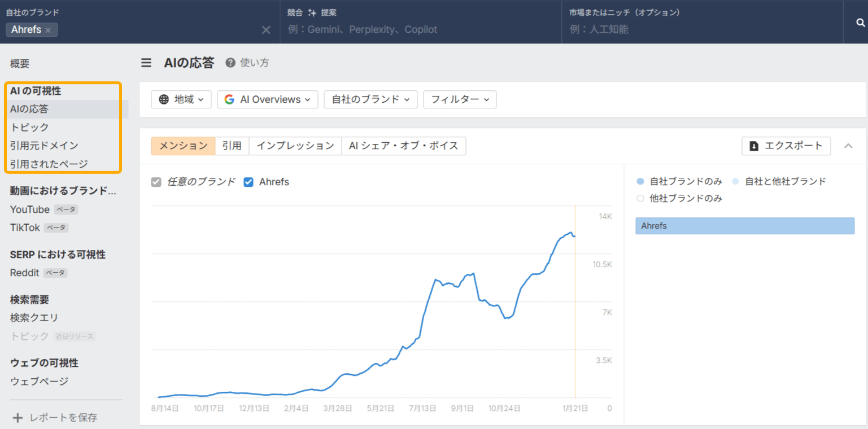The width and height of the screenshot is (868, 429).
Task: Open the Reddit report in the sidebar
Action: (x=24, y=273)
